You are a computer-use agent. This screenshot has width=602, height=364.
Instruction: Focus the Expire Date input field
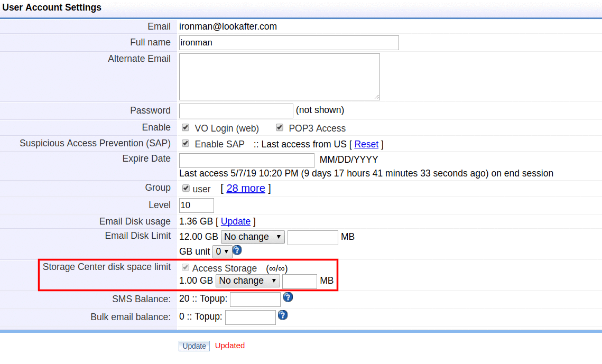click(x=247, y=160)
